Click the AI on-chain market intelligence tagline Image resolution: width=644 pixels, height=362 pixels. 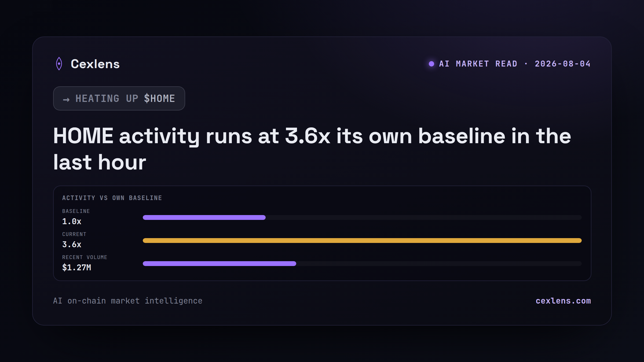click(x=128, y=301)
